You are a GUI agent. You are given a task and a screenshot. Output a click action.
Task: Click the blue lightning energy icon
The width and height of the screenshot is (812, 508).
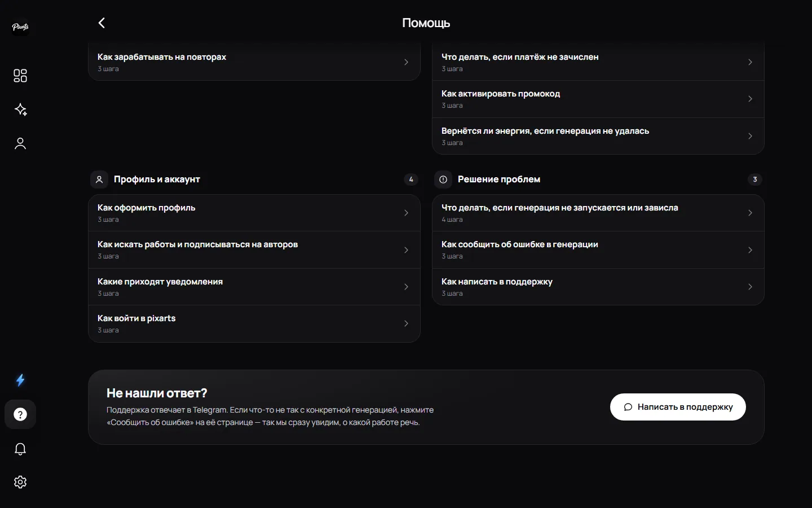20,380
